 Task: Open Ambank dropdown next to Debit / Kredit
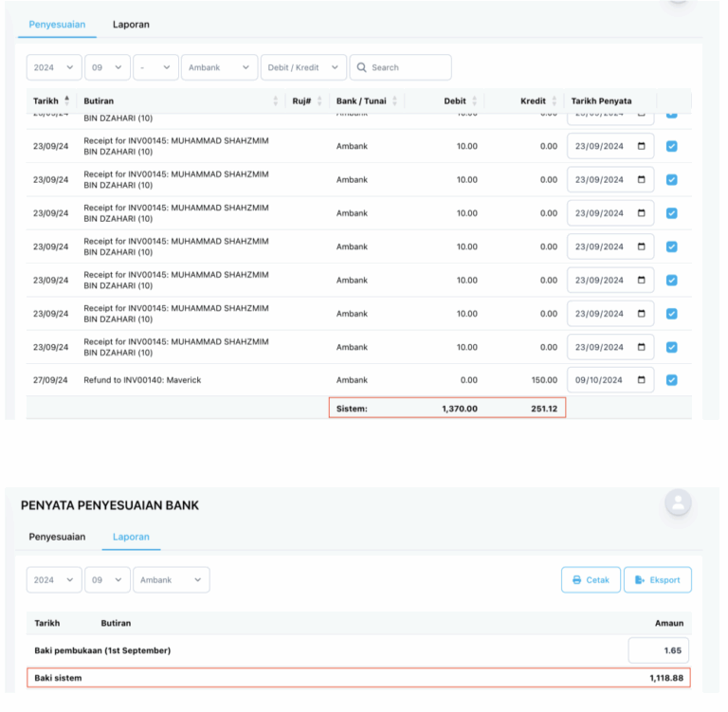[x=219, y=67]
